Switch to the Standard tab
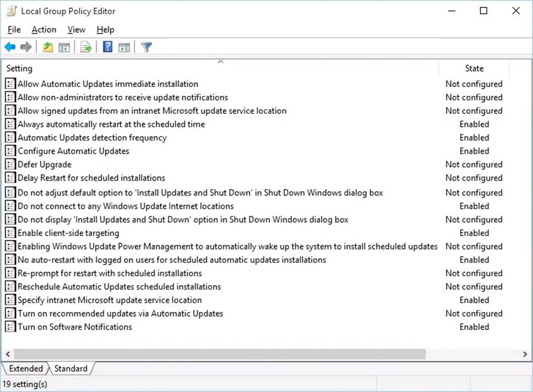This screenshot has width=533, height=392. tap(71, 368)
